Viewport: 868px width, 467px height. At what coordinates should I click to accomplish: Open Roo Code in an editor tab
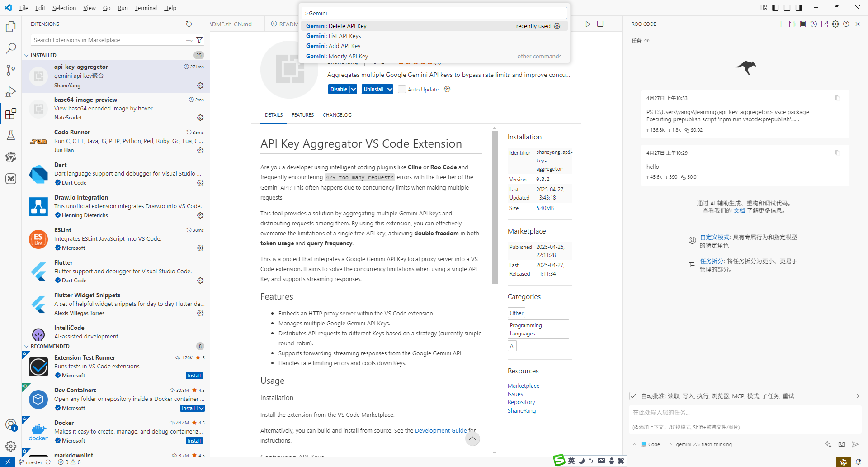825,24
